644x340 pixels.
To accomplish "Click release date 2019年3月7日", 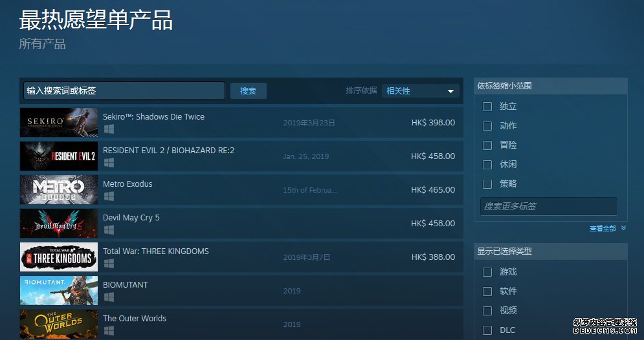I will coord(306,257).
